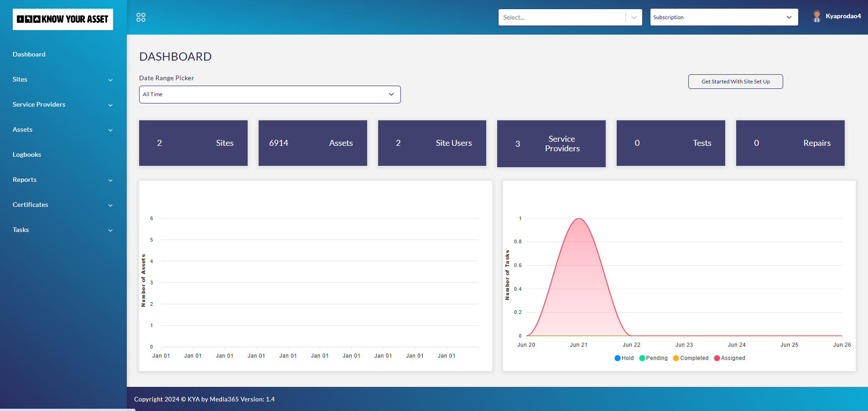Screen dimensions: 868x411
Task: Click the Know Your Asset logo
Action: [63, 19]
